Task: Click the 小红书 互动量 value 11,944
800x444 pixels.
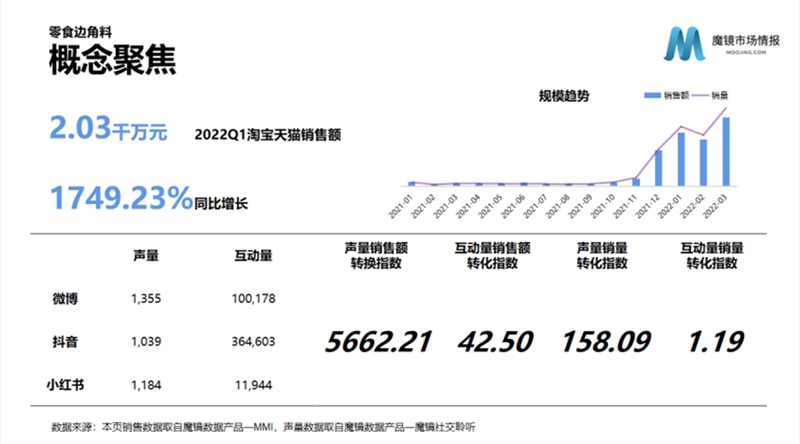Action: [x=254, y=385]
